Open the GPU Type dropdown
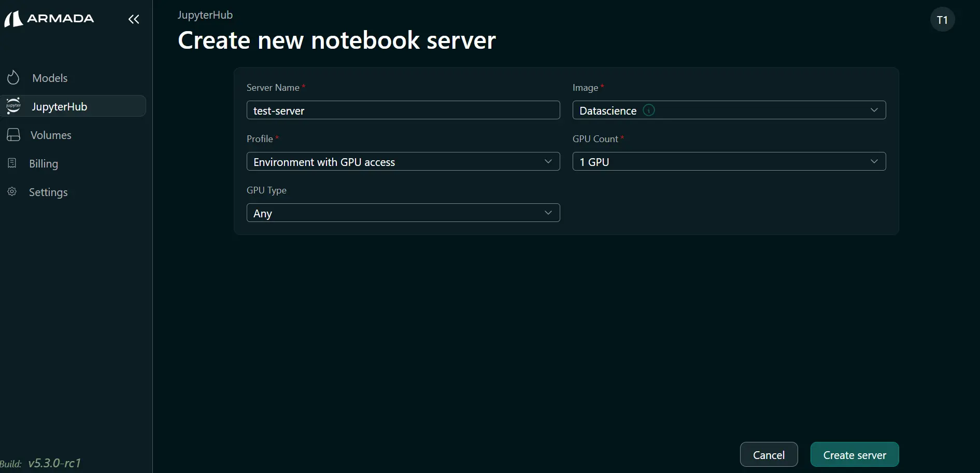 pos(403,213)
